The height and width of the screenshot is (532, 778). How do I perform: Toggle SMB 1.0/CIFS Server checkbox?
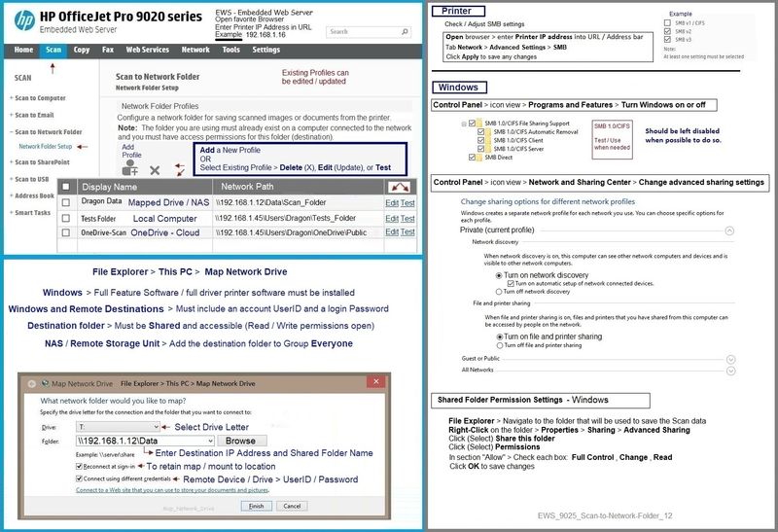pos(480,149)
